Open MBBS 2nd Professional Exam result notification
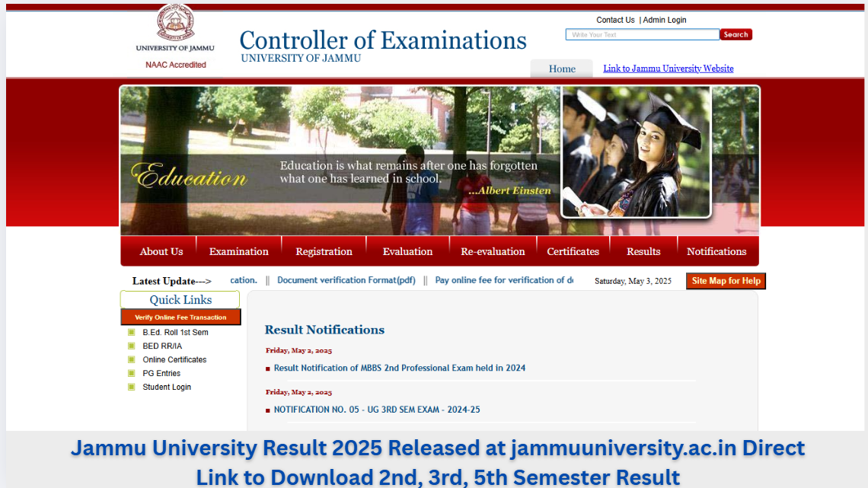 (x=400, y=368)
